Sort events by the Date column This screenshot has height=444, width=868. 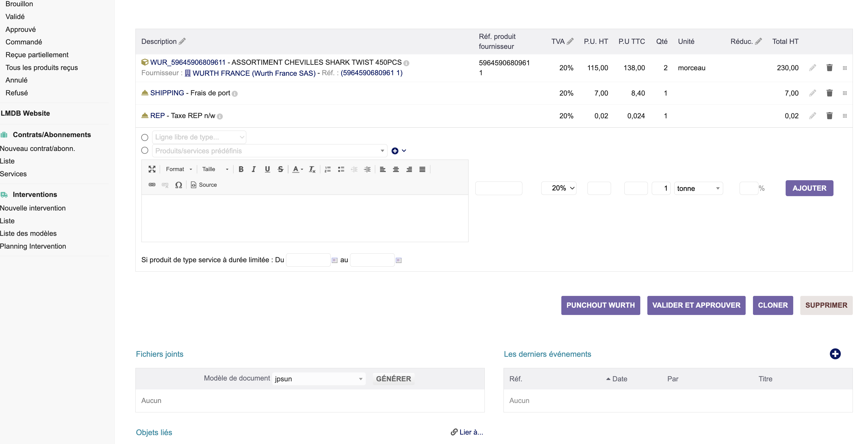620,379
